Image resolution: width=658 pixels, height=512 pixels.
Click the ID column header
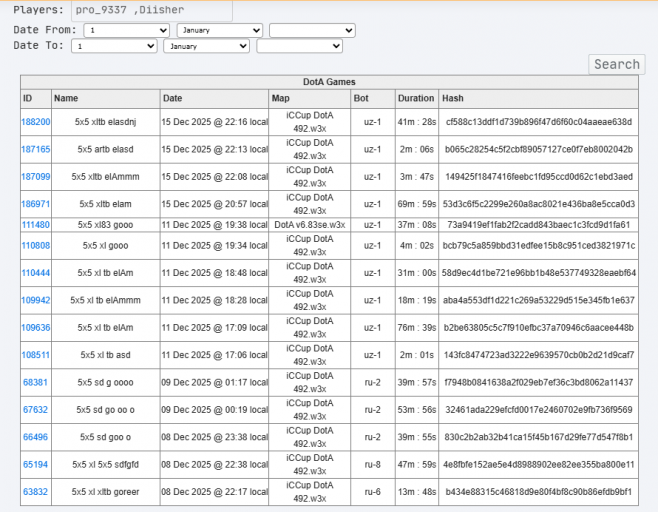tap(36, 98)
